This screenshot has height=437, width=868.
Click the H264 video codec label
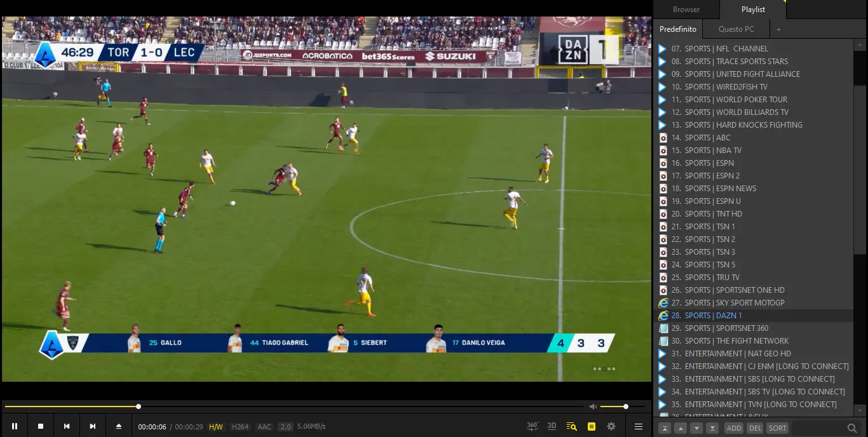click(x=240, y=427)
